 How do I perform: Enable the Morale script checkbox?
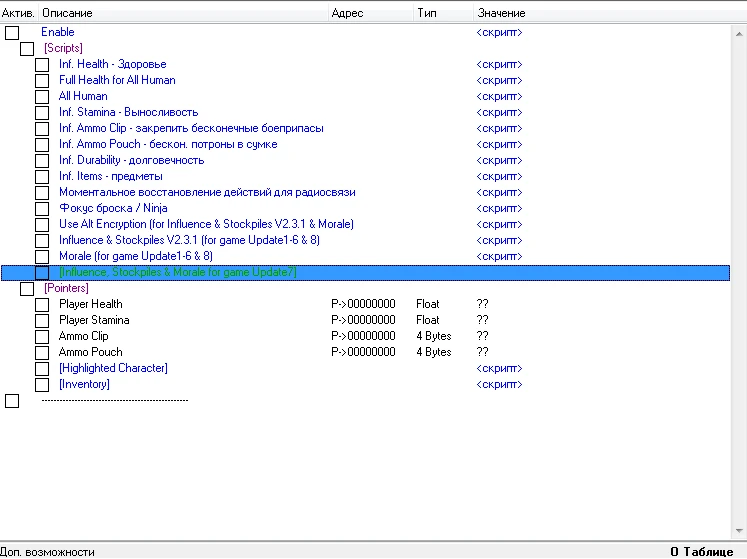42,257
